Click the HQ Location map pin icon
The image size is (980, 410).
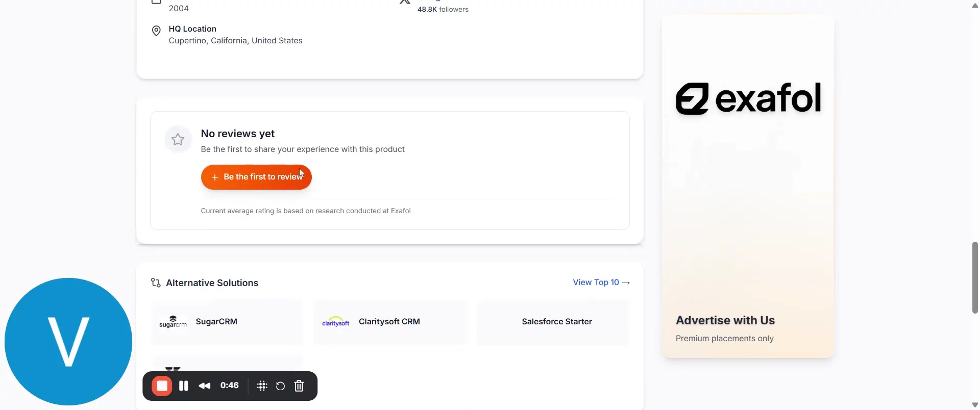point(156,31)
